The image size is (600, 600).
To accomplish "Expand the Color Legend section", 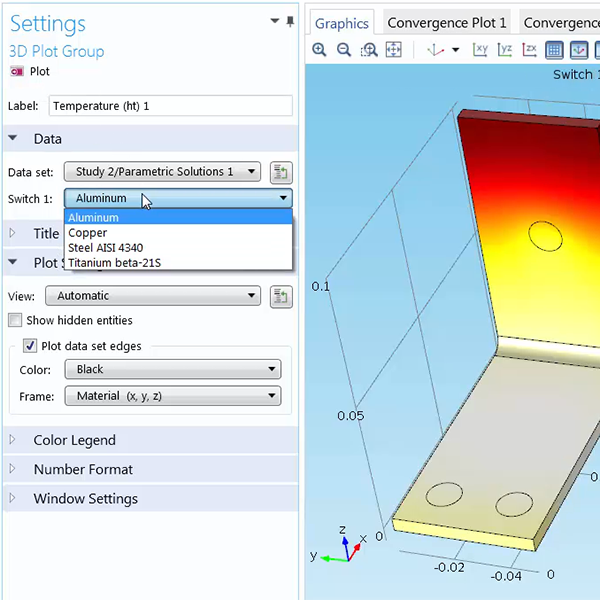I will [74, 441].
